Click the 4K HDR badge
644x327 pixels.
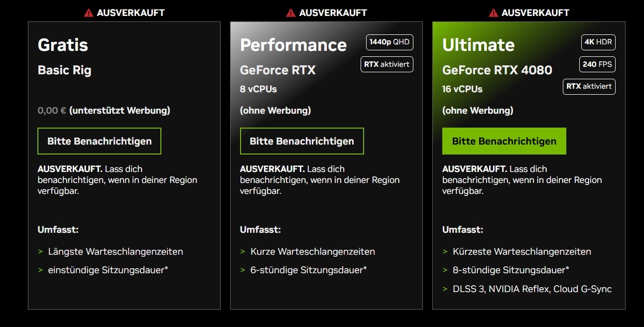[598, 42]
